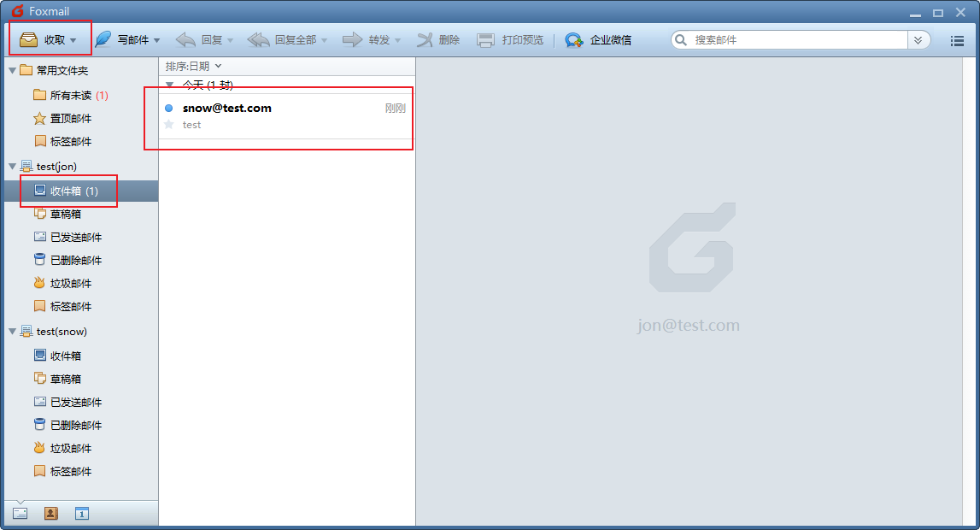
Task: Open the 回复 dropdown arrow
Action: 230,40
